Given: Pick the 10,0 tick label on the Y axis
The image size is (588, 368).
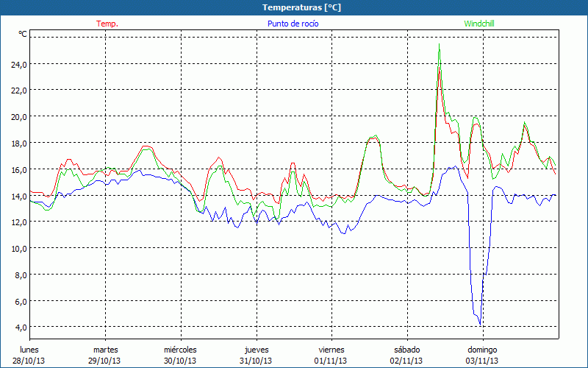Looking at the screenshot, I should [x=18, y=249].
